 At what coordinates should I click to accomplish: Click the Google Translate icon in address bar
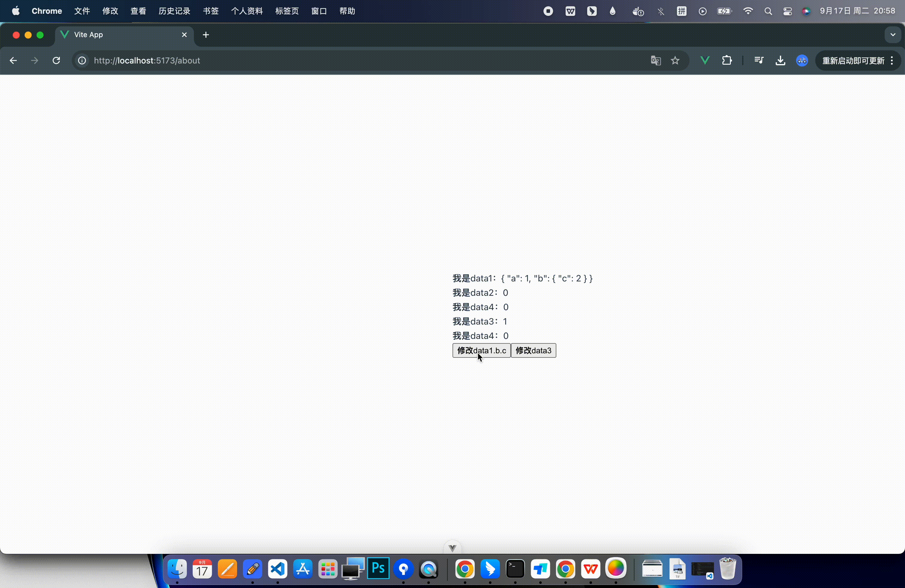click(655, 60)
